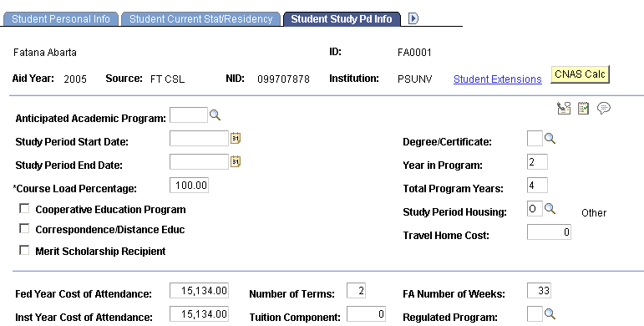This screenshot has height=326, width=644.
Task: Click Fed Year Cost of Attendance field
Action: click(x=199, y=291)
